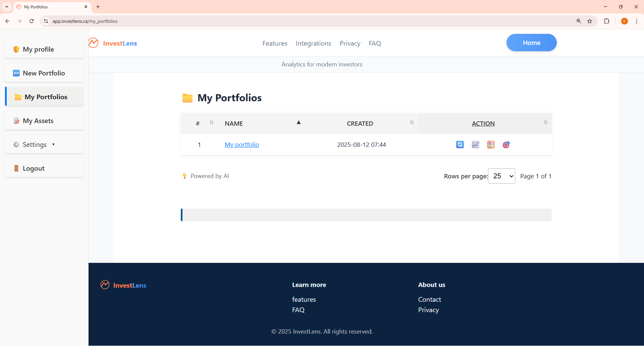Click the FAQ link in the footer
Image resolution: width=644 pixels, height=346 pixels.
pyautogui.click(x=298, y=310)
